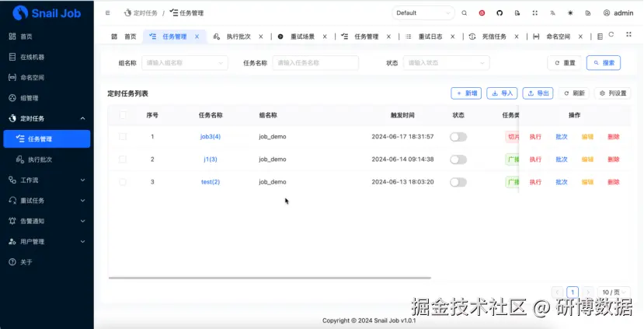Open 命名空间 in the sidebar
Viewport: 644px width, 329px height.
point(47,77)
